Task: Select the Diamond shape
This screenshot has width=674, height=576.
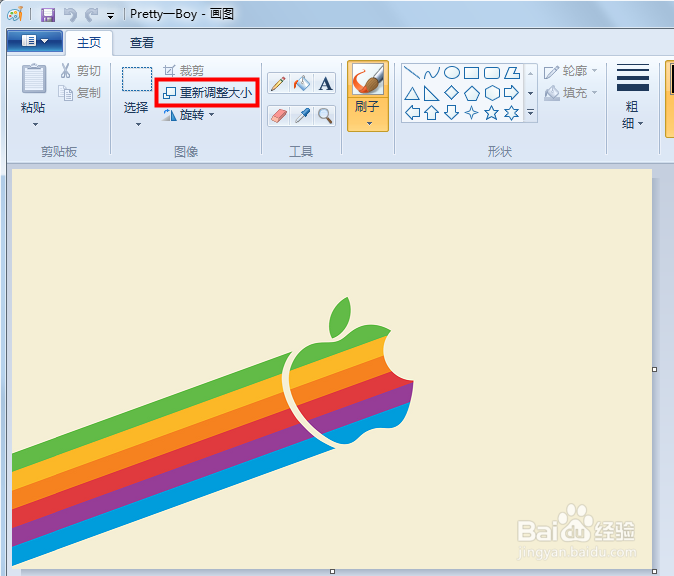Action: pos(452,92)
